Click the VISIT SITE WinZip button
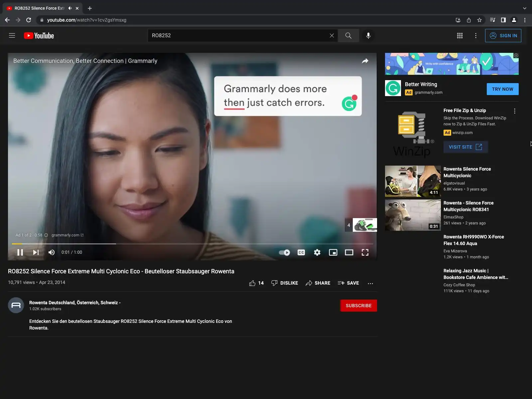 [465, 147]
